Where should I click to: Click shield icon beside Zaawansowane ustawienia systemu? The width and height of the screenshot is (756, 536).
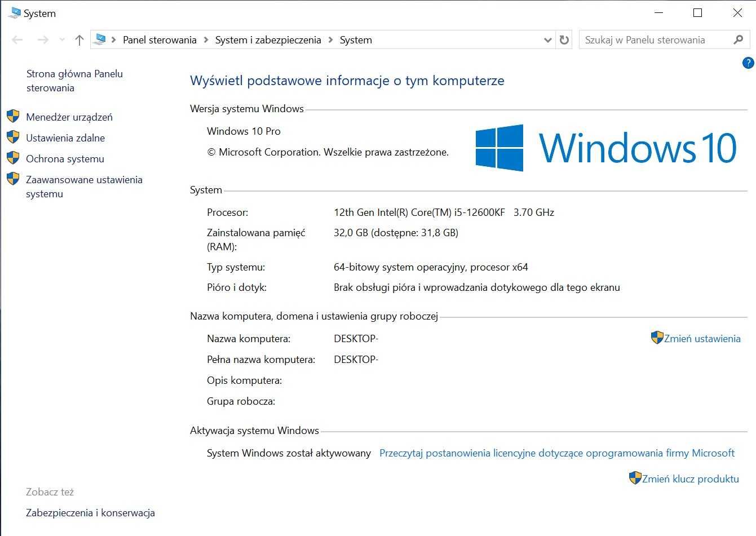pos(13,179)
